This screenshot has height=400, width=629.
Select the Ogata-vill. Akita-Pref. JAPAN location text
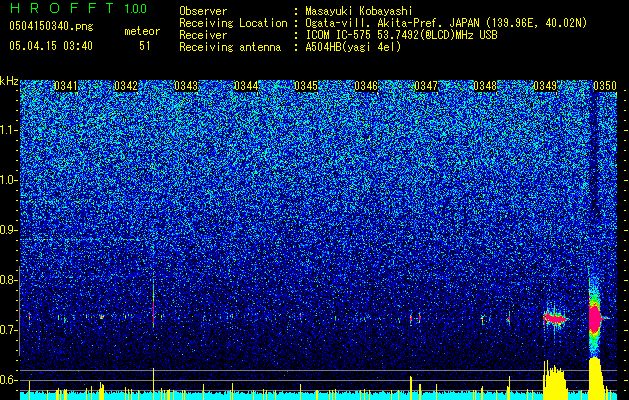pos(446,23)
